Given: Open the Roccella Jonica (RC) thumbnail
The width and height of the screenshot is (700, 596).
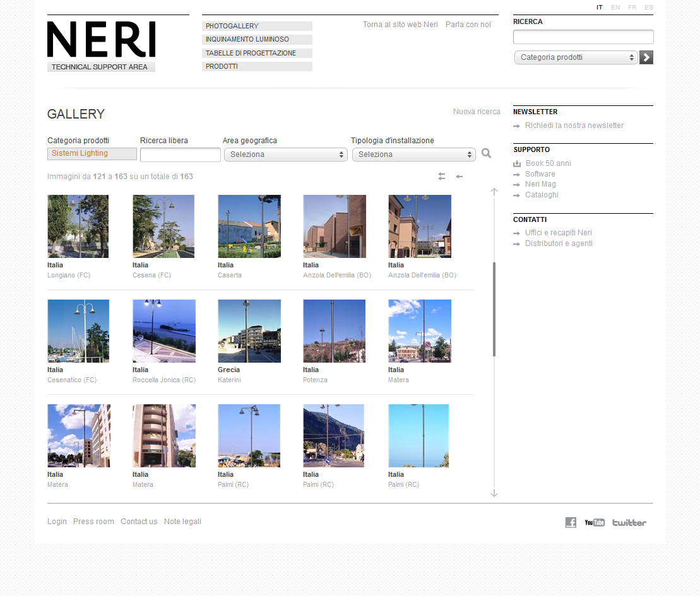Looking at the screenshot, I should 164,331.
